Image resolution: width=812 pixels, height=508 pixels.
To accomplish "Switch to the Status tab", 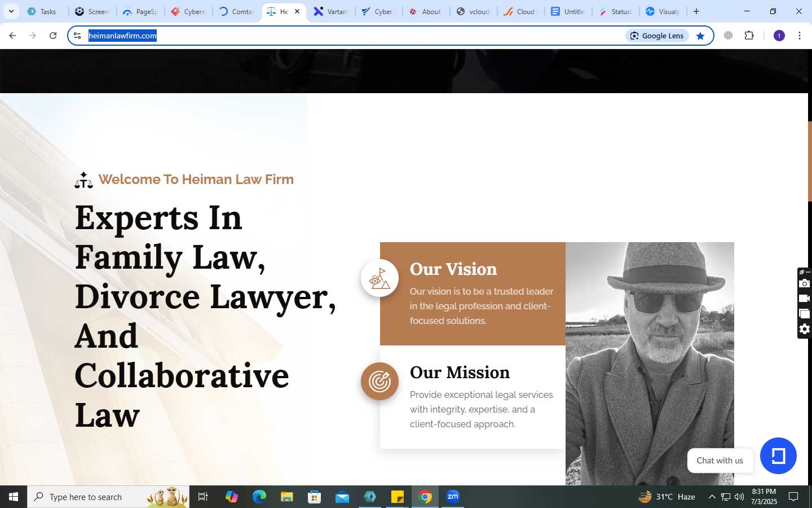I will click(616, 11).
